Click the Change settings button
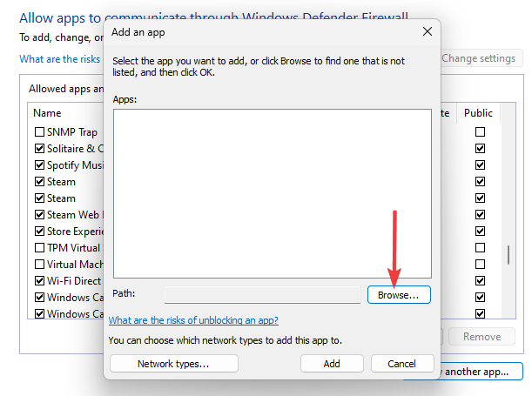Image resolution: width=532 pixels, height=396 pixels. click(x=478, y=59)
